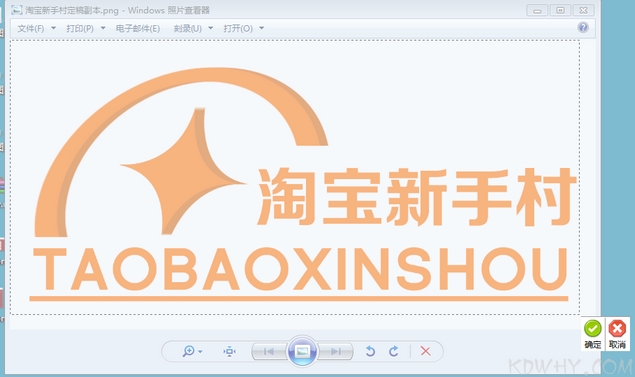635x377 pixels.
Task: Open the help question mark icon
Action: point(583,28)
